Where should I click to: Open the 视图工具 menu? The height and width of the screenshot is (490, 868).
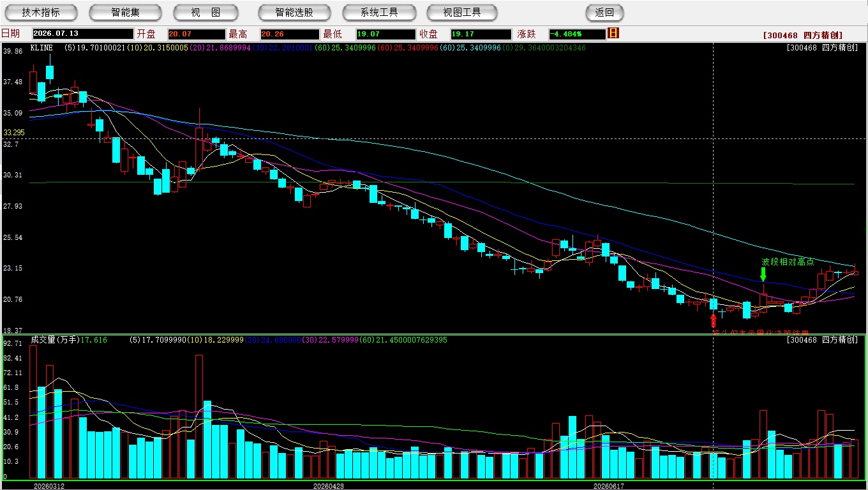[463, 12]
